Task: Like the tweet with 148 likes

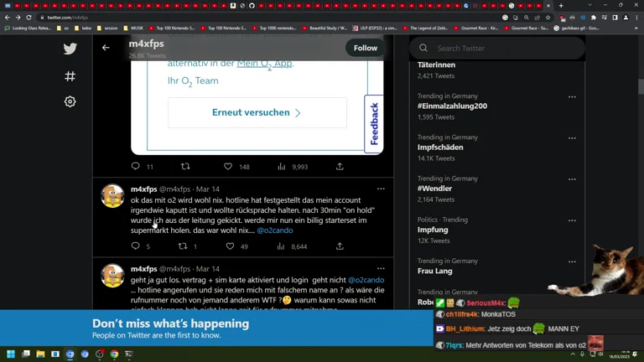Action: (x=228, y=166)
